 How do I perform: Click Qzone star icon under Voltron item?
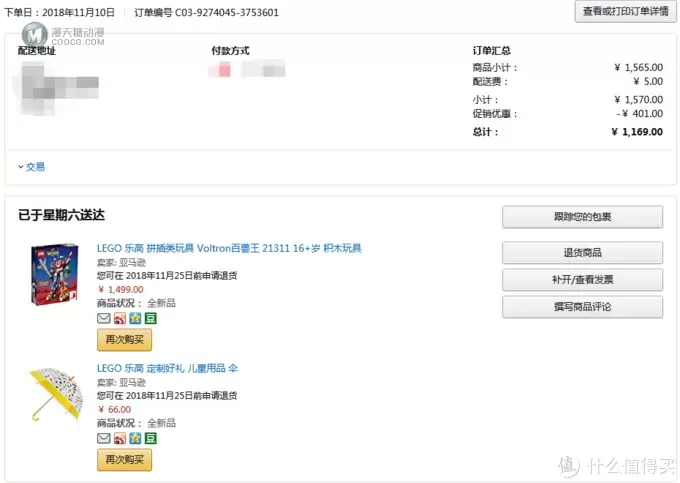pos(135,319)
